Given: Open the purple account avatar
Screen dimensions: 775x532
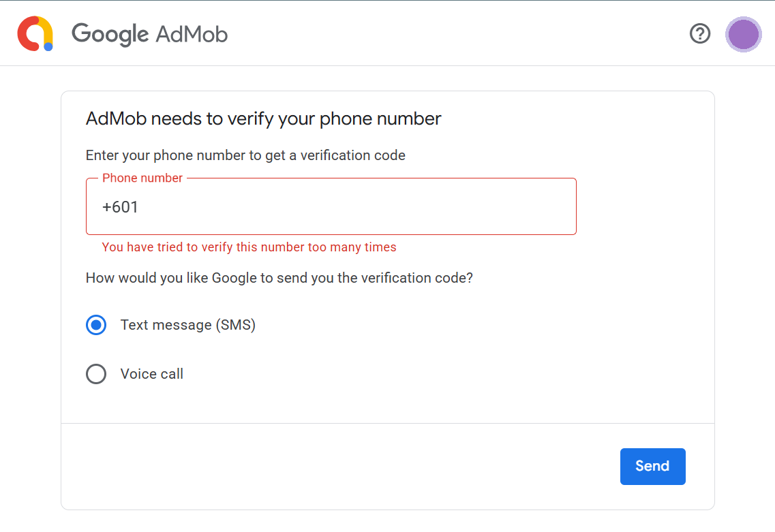Looking at the screenshot, I should coord(743,34).
